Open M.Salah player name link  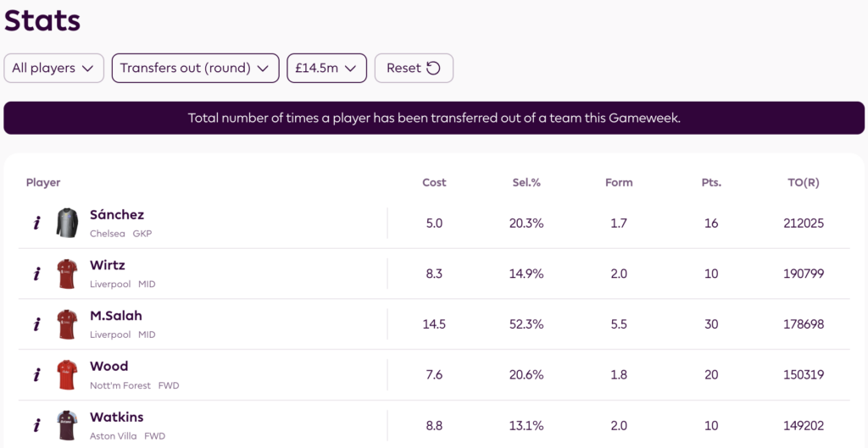(x=116, y=316)
